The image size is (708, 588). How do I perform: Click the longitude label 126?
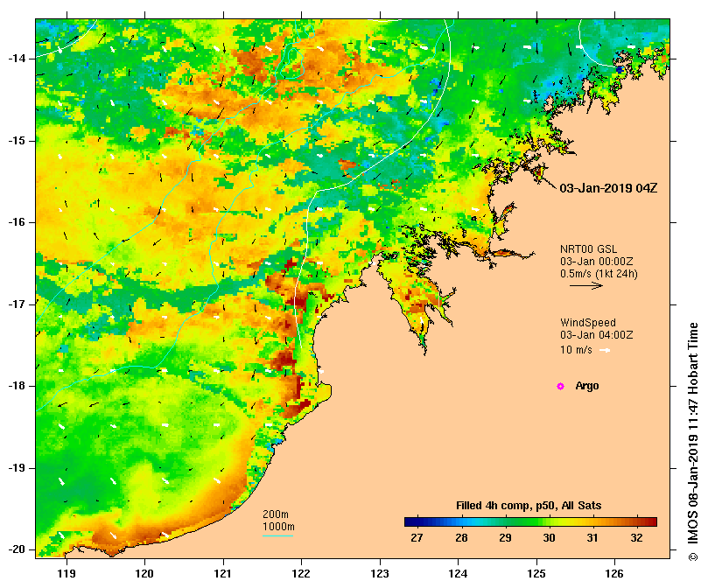tap(614, 574)
